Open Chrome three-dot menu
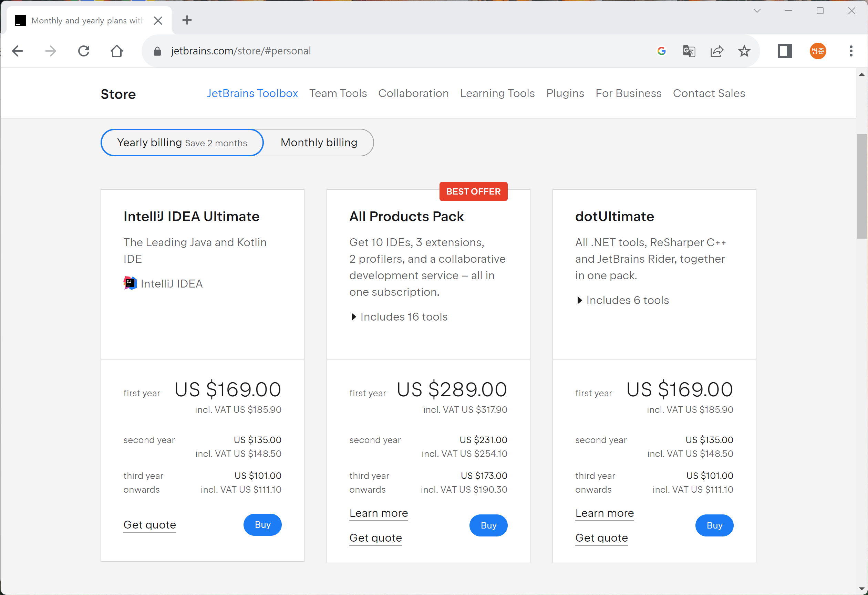 (x=851, y=51)
